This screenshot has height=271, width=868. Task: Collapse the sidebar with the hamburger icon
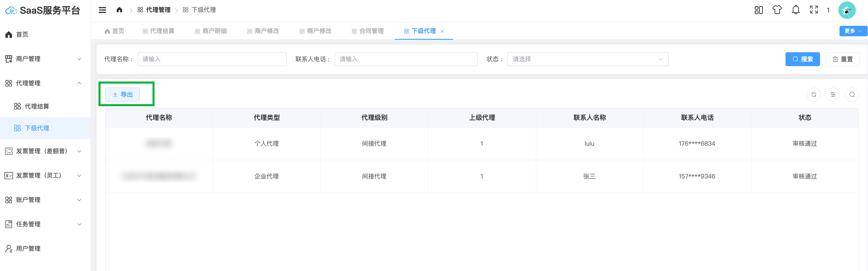point(102,10)
